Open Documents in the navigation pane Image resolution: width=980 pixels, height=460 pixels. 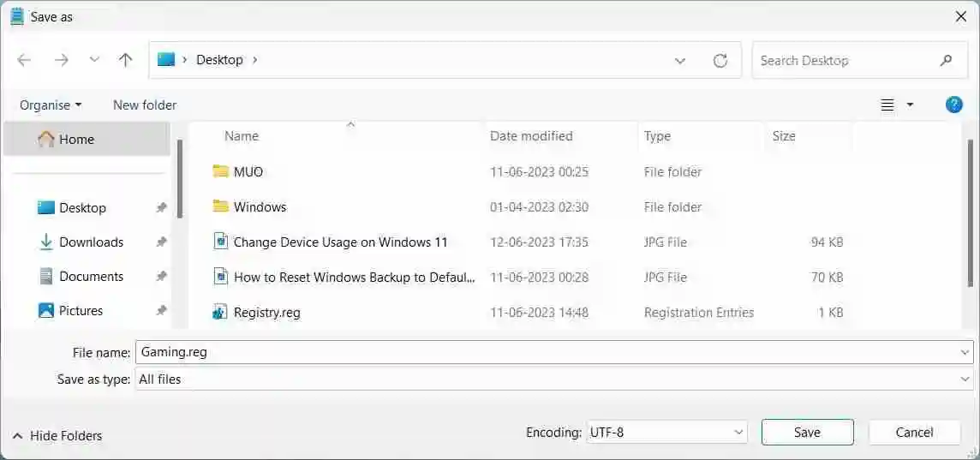92,276
